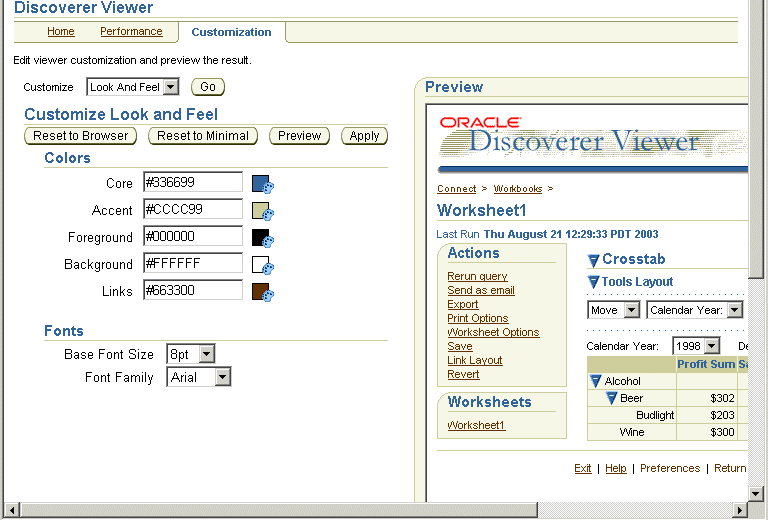Click the Export link
The image size is (768, 520).
tap(462, 304)
